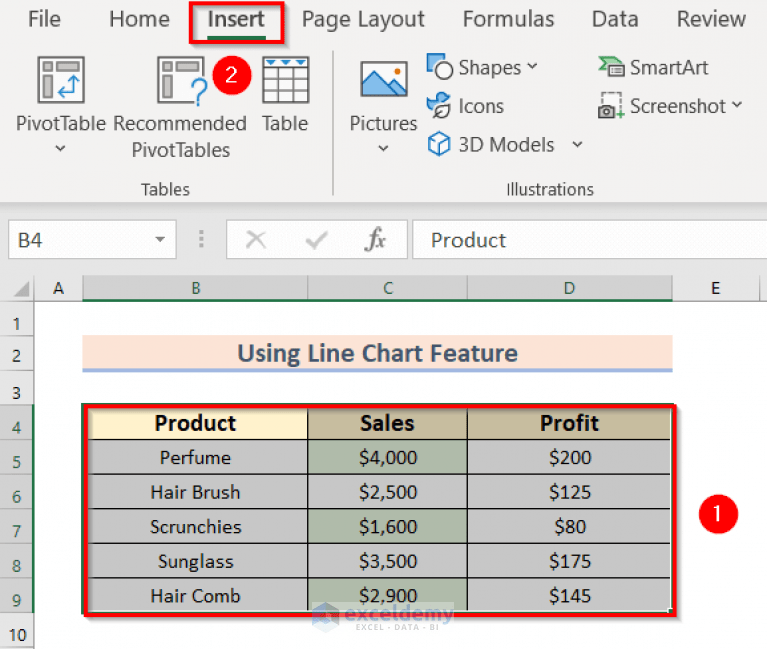The height and width of the screenshot is (649, 767).
Task: Insert a SmartArt graphic
Action: (653, 67)
